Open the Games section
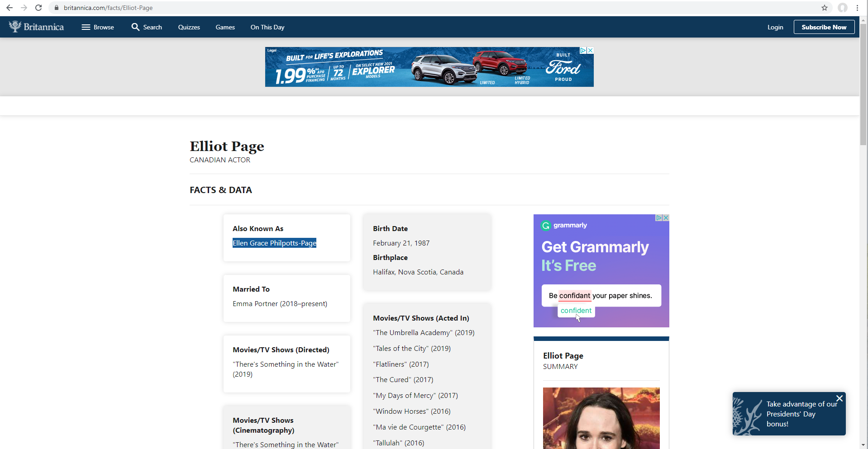Image resolution: width=868 pixels, height=449 pixels. click(x=225, y=27)
